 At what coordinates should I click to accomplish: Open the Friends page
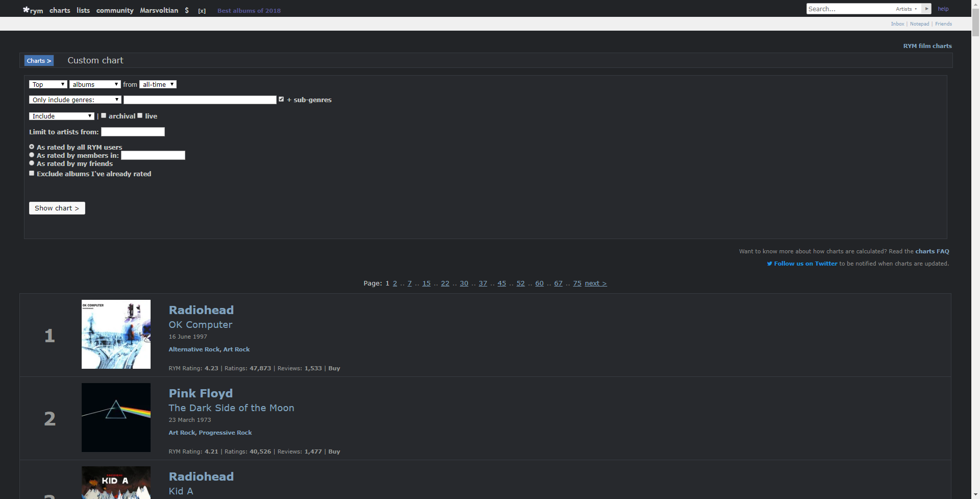click(943, 24)
